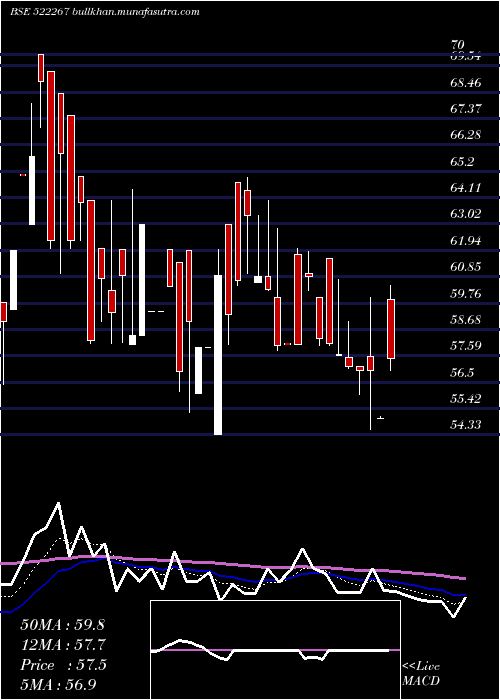
Task: Select the 5MA : 56.9 readout
Action: 58,684
